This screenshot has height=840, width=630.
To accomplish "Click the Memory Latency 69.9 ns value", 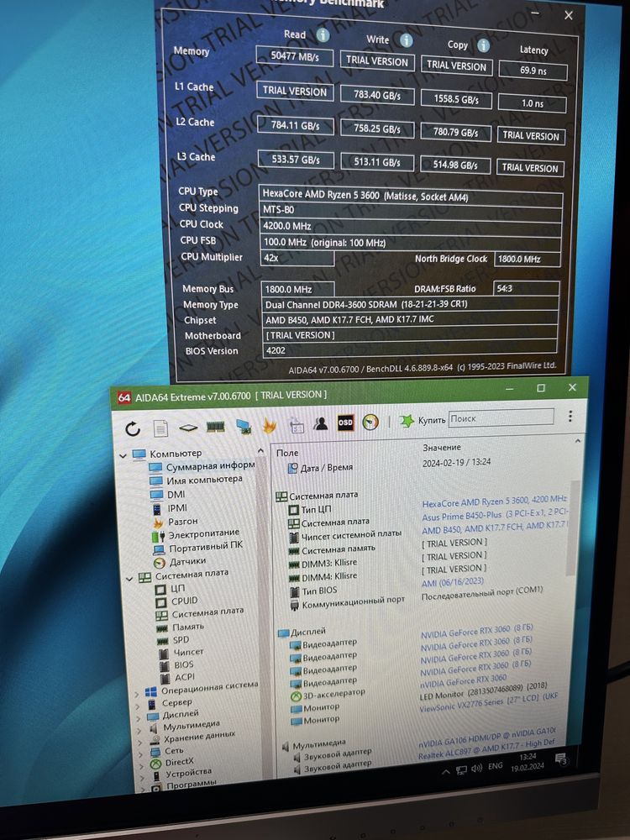I will [x=533, y=71].
